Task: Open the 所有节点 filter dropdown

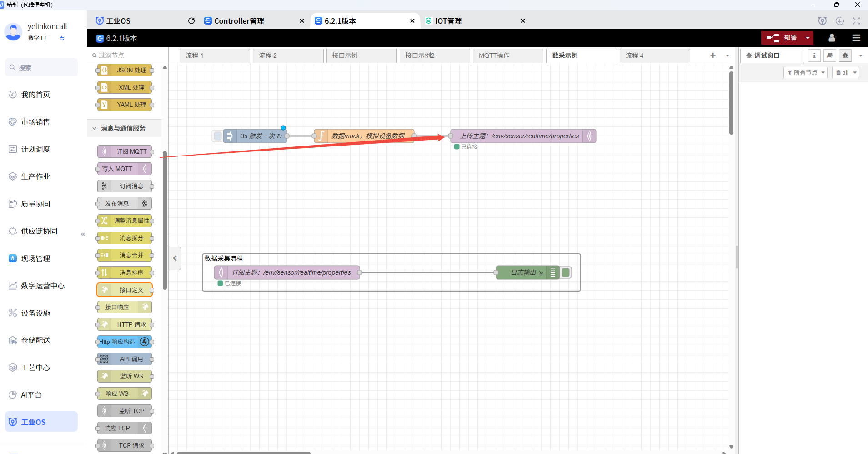Action: [x=805, y=73]
